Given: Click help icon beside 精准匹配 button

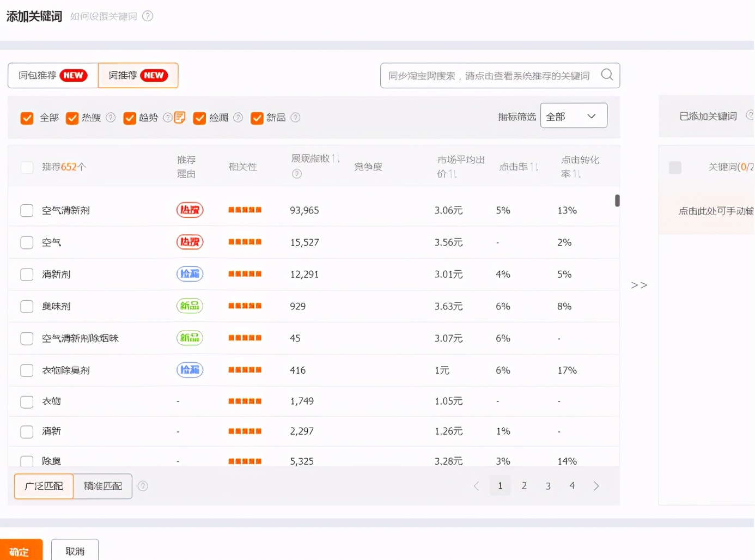Looking at the screenshot, I should [x=143, y=486].
